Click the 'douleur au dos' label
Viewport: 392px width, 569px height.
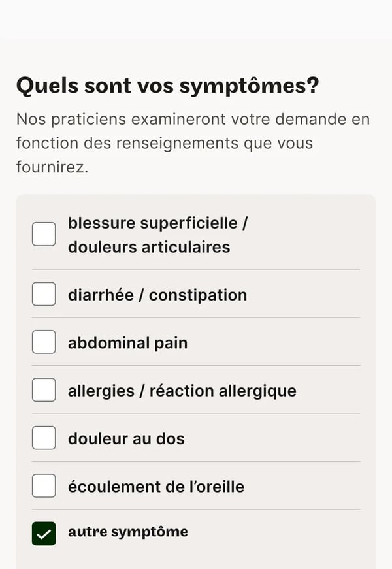[x=126, y=438]
